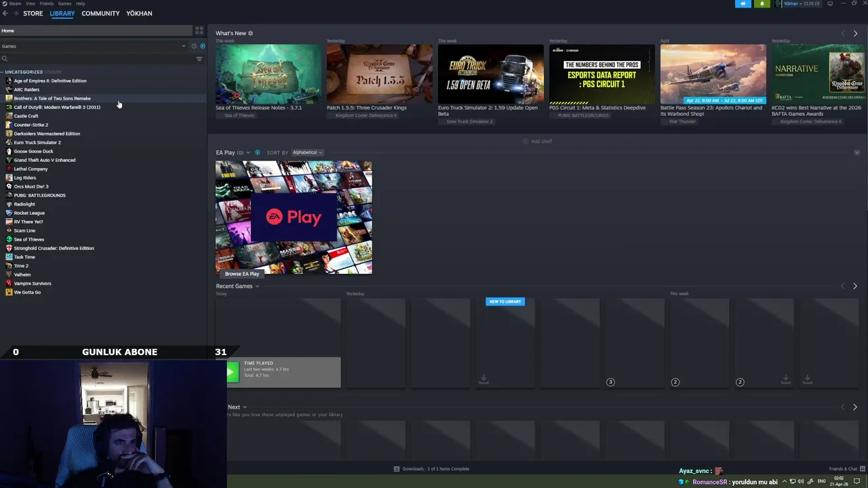Open Sort By Alphabetical dropdown
The image size is (868, 488).
(x=308, y=152)
